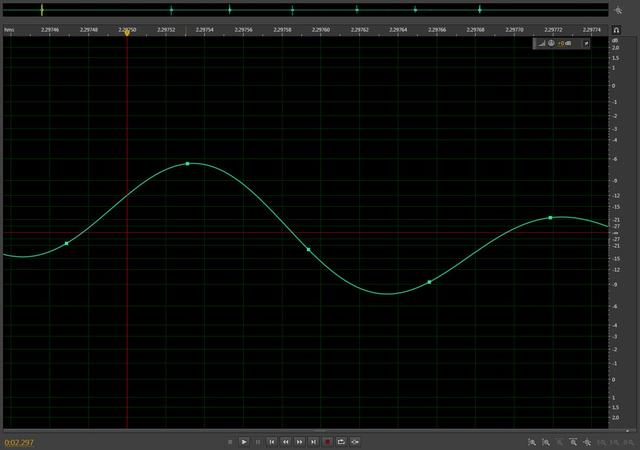Click the +0 dB gain value field
Screen dimensions: 640x450
coord(563,44)
